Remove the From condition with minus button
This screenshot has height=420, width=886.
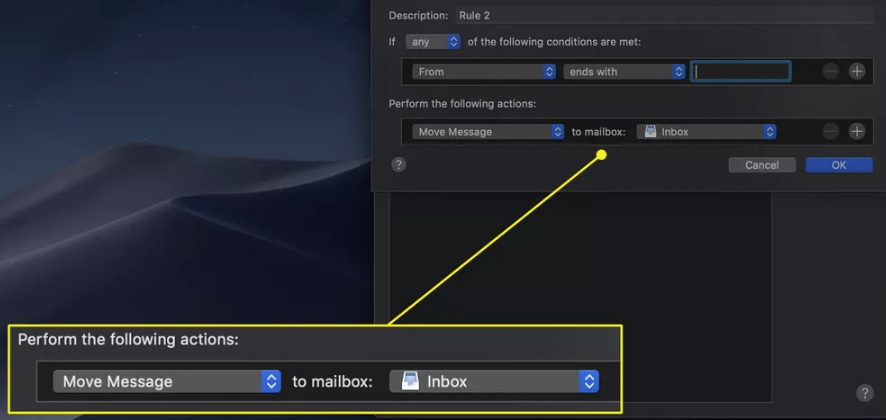click(x=830, y=72)
